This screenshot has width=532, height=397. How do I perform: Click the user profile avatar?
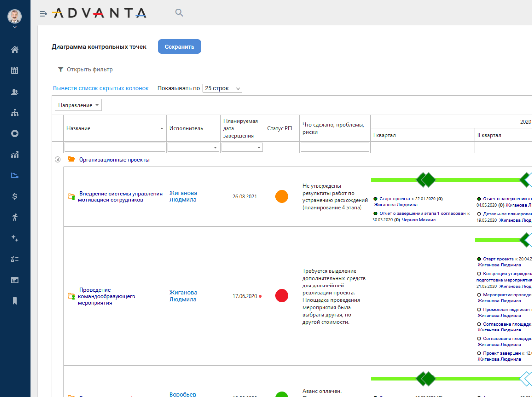pos(15,16)
